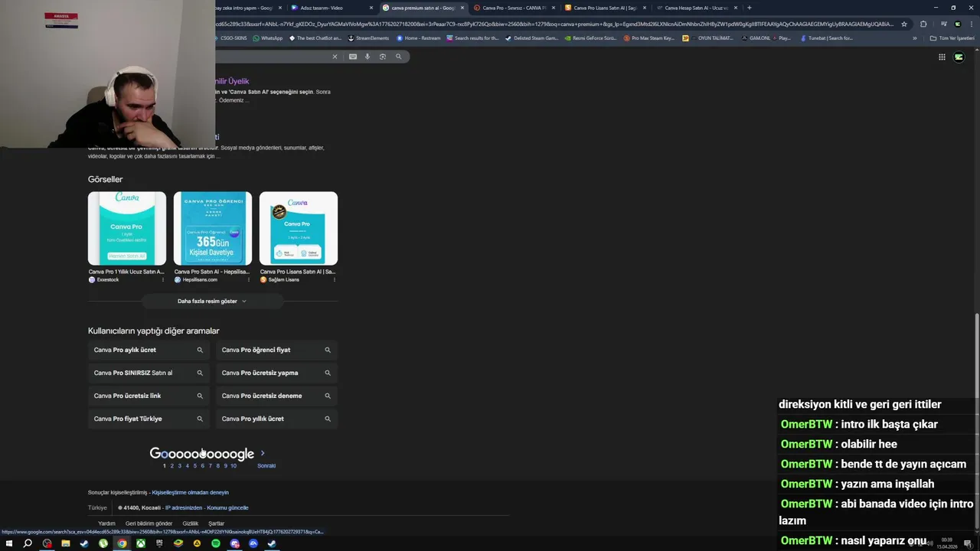
Task: Open a new Chrome tab with plus
Action: point(749,8)
